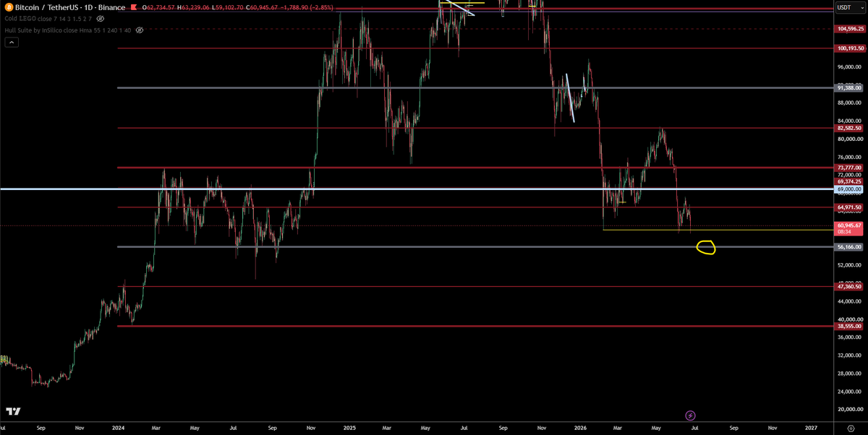Click the 2026 label on the time axis

579,428
